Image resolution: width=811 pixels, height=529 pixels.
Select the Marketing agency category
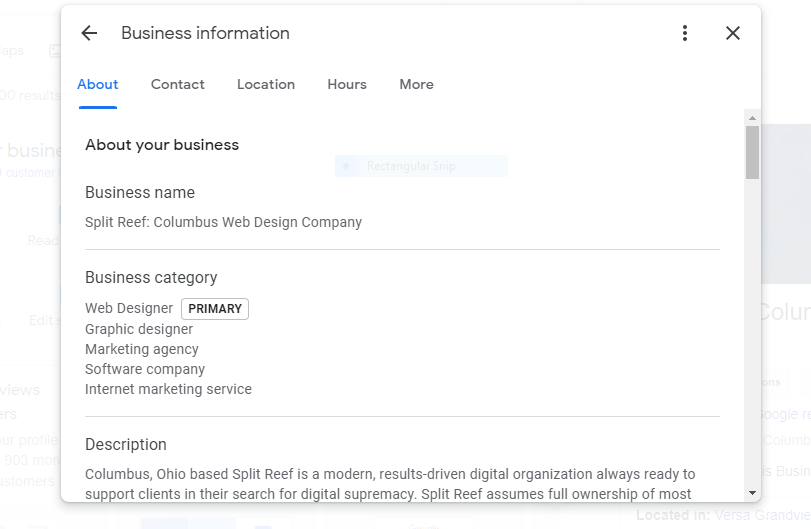(142, 350)
